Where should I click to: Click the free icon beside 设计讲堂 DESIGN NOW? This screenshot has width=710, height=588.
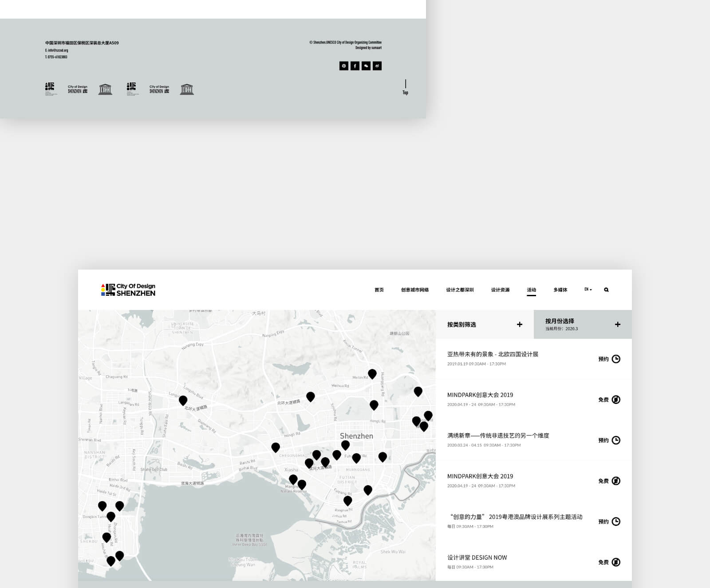(616, 562)
